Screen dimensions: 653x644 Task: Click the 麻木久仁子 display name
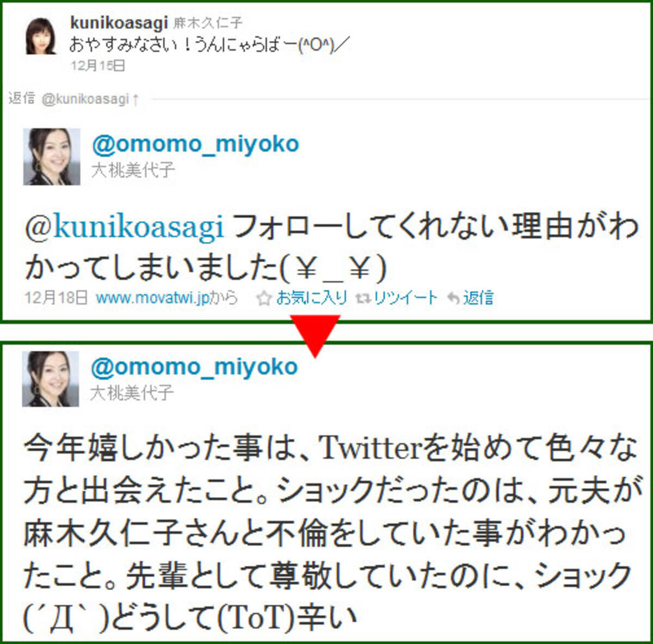(x=208, y=23)
